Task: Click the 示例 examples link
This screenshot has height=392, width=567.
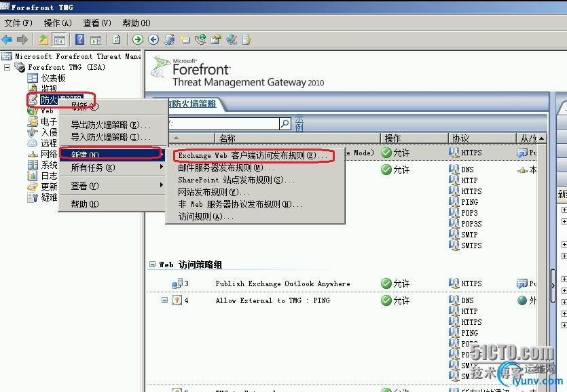Action: click(x=299, y=123)
